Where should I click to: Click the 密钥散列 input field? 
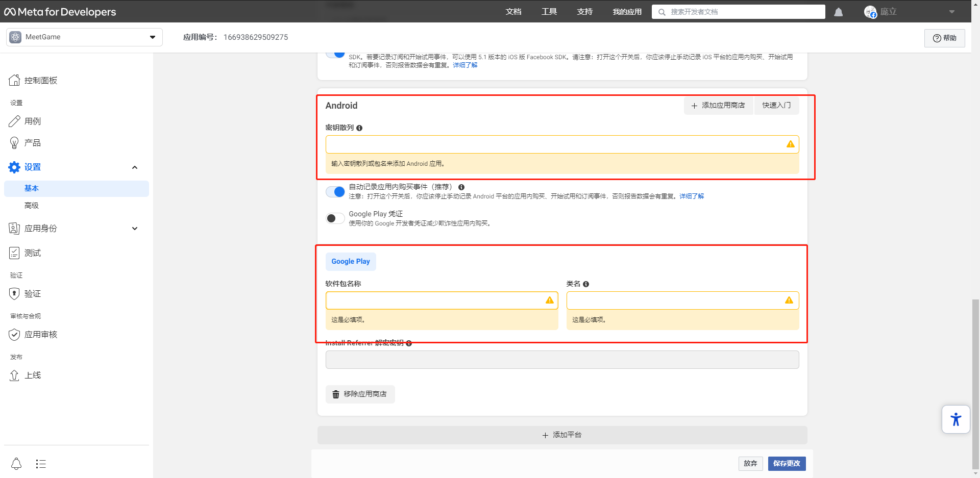click(x=562, y=144)
